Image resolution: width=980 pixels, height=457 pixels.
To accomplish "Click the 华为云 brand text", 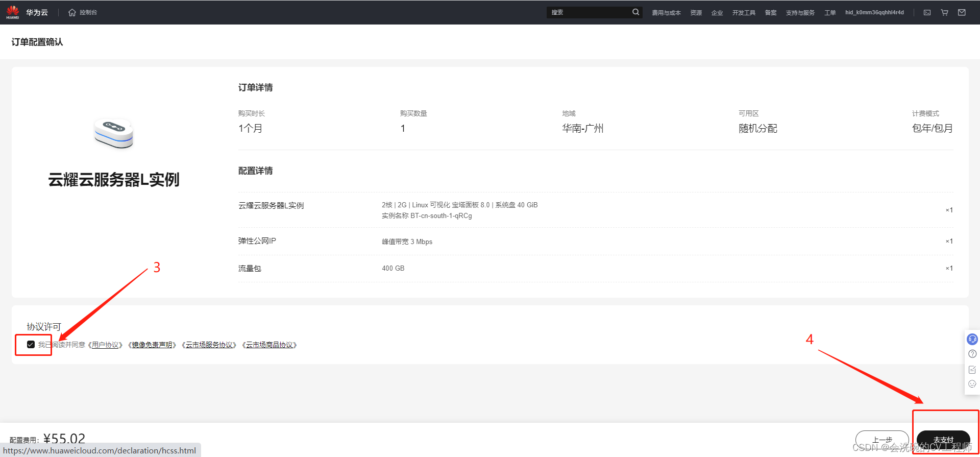I will coord(37,12).
